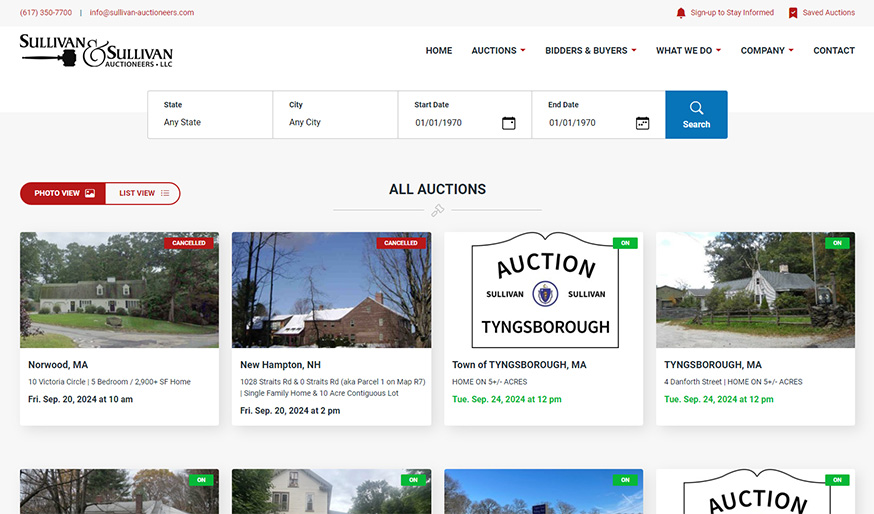Click the ALL AUCTIONS heading

tap(438, 190)
